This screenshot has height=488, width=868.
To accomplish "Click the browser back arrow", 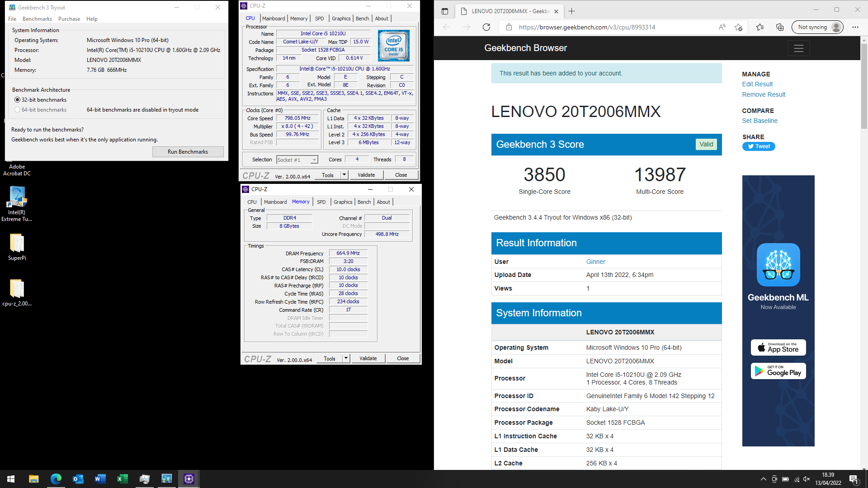I will pos(447,27).
